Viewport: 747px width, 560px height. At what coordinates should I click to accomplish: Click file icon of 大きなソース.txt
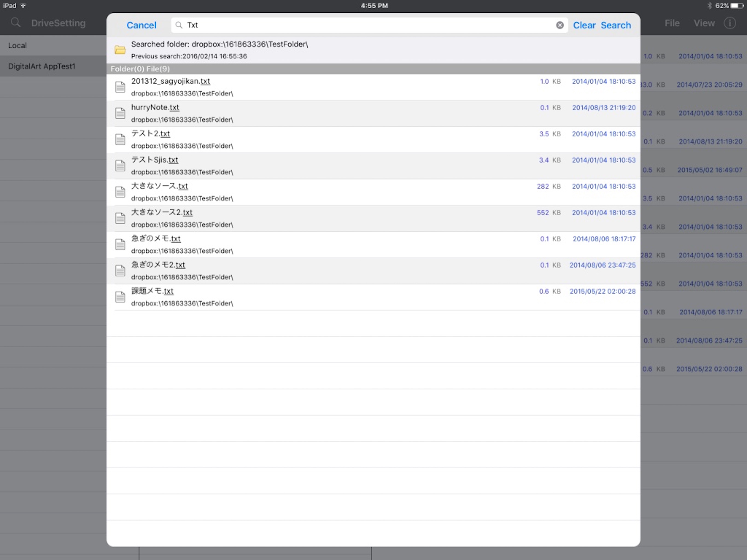(x=120, y=192)
